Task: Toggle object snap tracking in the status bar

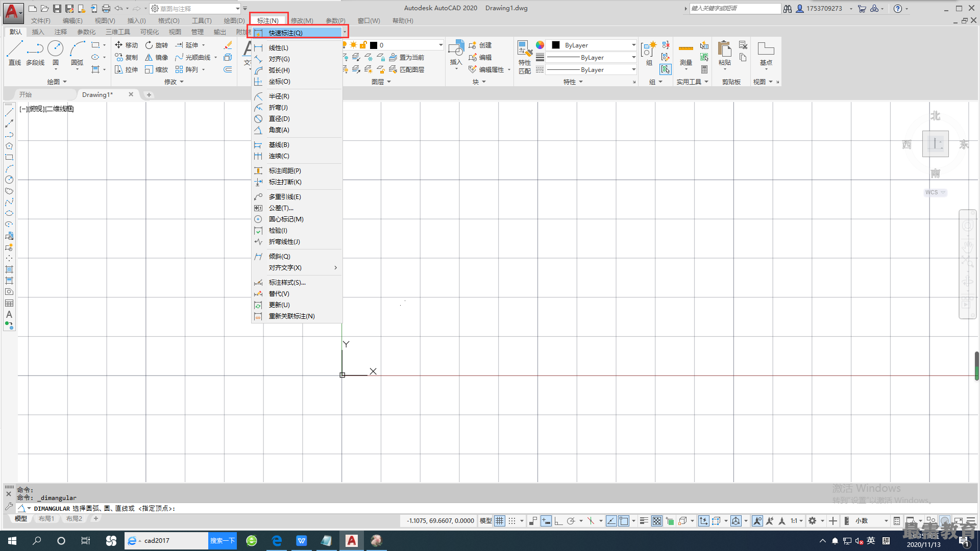Action: 611,521
